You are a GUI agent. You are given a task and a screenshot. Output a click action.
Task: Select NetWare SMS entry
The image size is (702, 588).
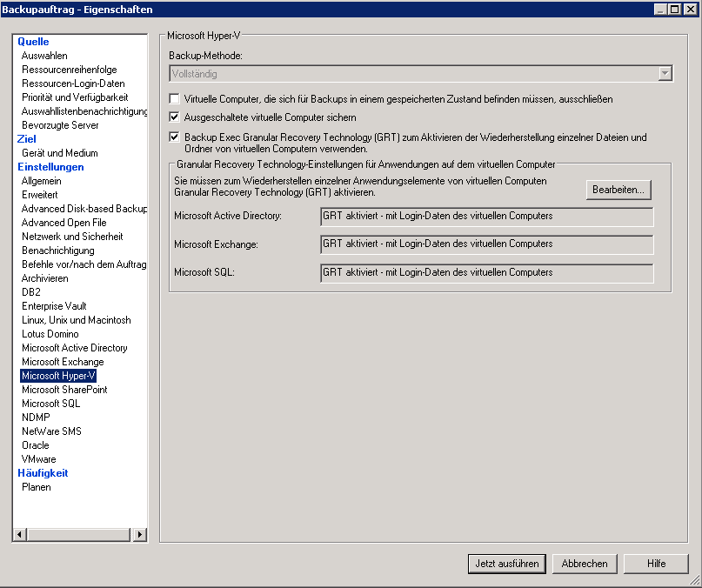(51, 431)
